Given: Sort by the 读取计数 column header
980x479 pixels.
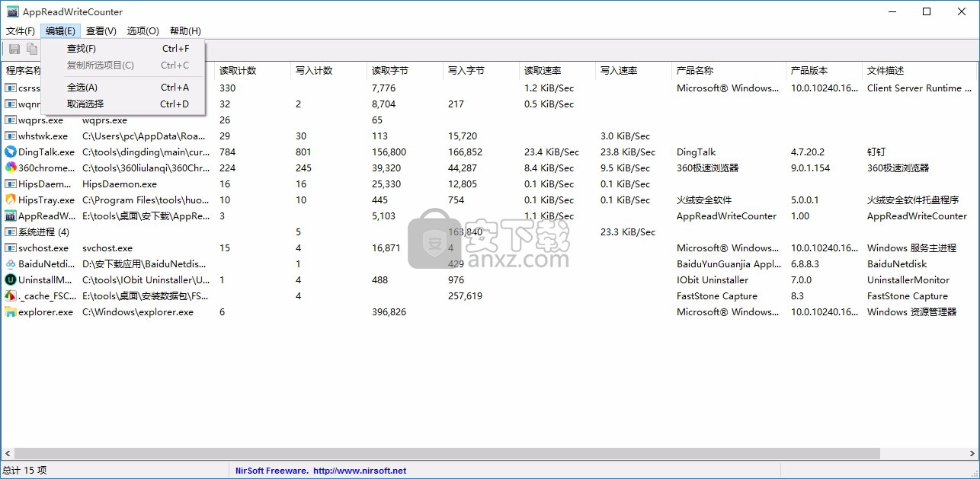Looking at the screenshot, I should click(252, 71).
